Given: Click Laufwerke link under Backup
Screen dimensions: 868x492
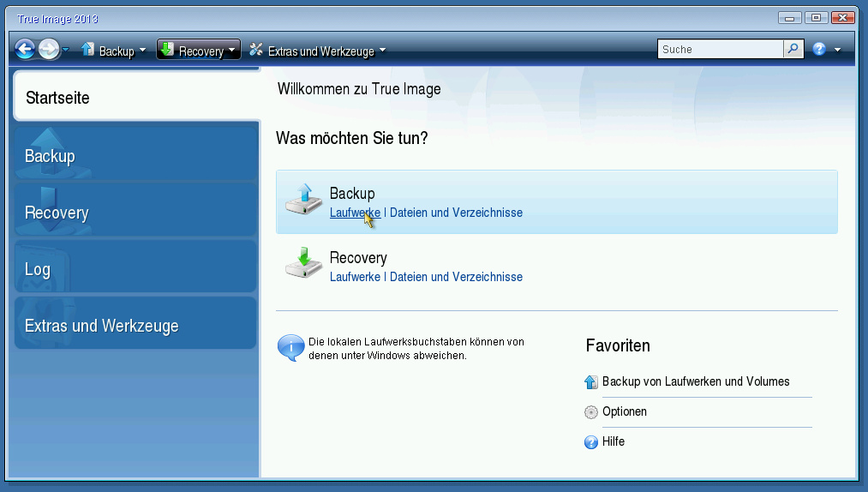Looking at the screenshot, I should pos(355,213).
